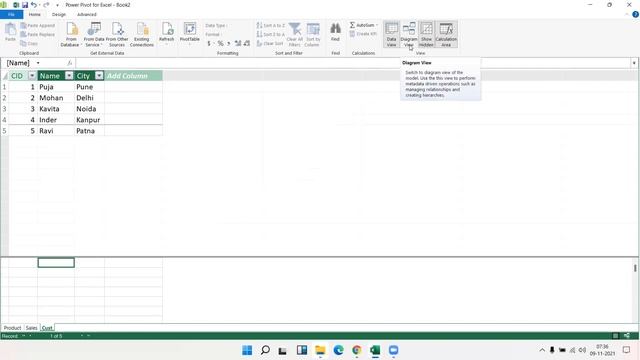Click the Add Column header
The width and height of the screenshot is (640, 360).
tap(133, 76)
